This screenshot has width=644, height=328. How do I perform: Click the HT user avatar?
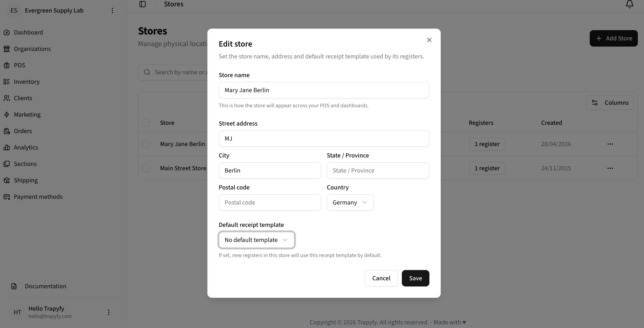click(x=18, y=312)
